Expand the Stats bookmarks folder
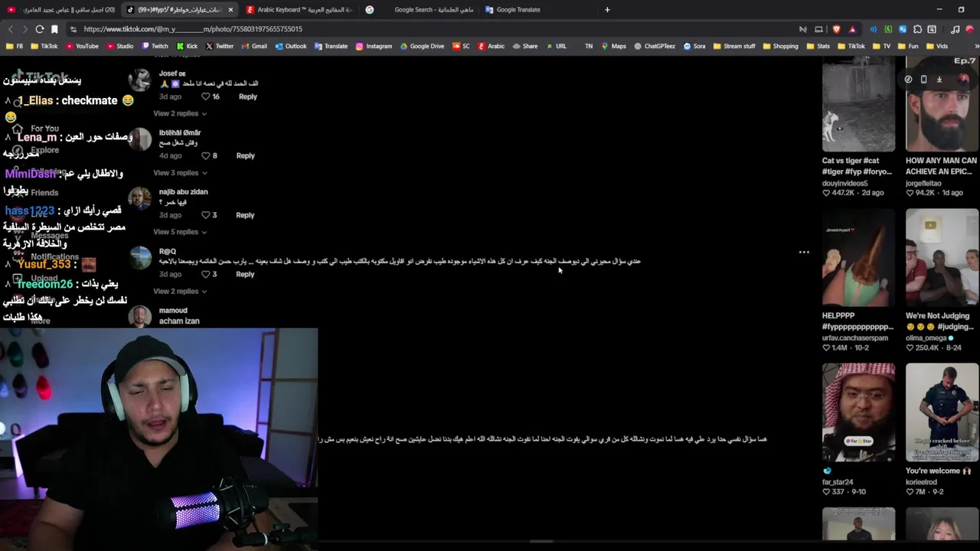This screenshot has width=980, height=551. (x=818, y=46)
